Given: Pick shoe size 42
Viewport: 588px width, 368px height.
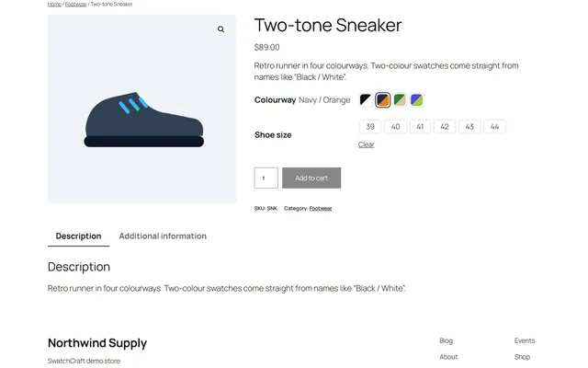Looking at the screenshot, I should (445, 127).
